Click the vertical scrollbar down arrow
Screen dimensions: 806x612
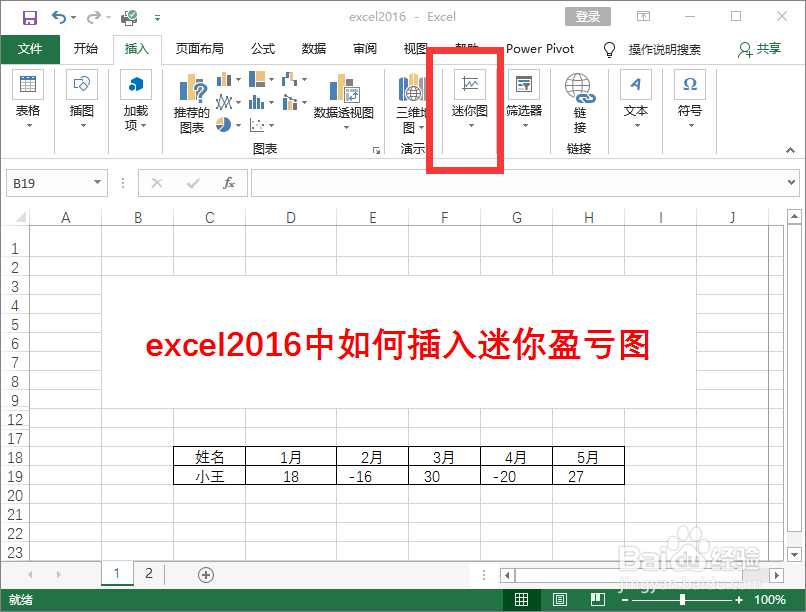pyautogui.click(x=794, y=554)
